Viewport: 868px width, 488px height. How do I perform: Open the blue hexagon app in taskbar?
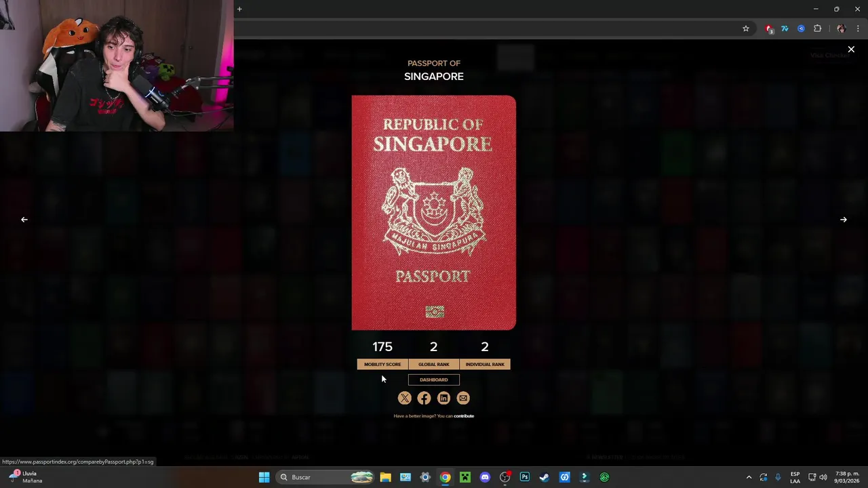[x=564, y=477]
